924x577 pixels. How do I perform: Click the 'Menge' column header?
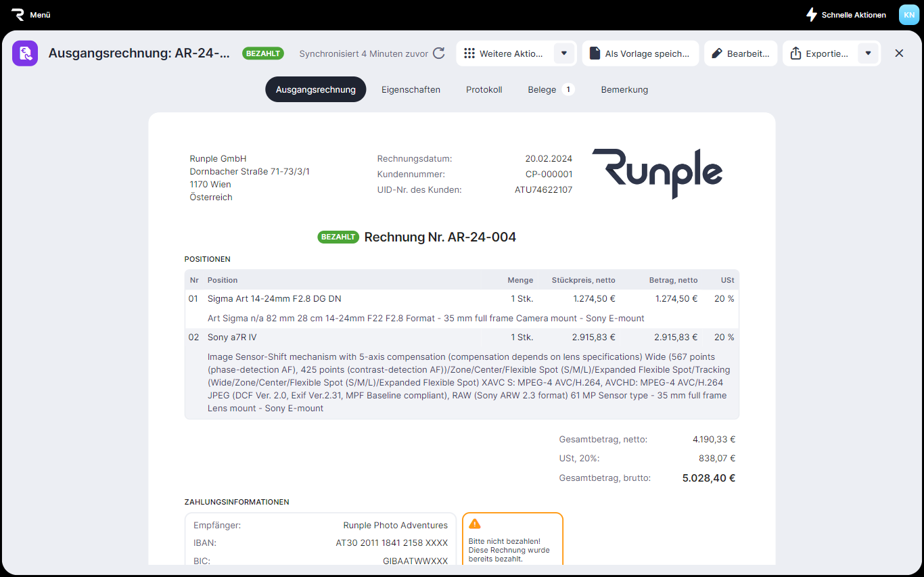pos(520,280)
